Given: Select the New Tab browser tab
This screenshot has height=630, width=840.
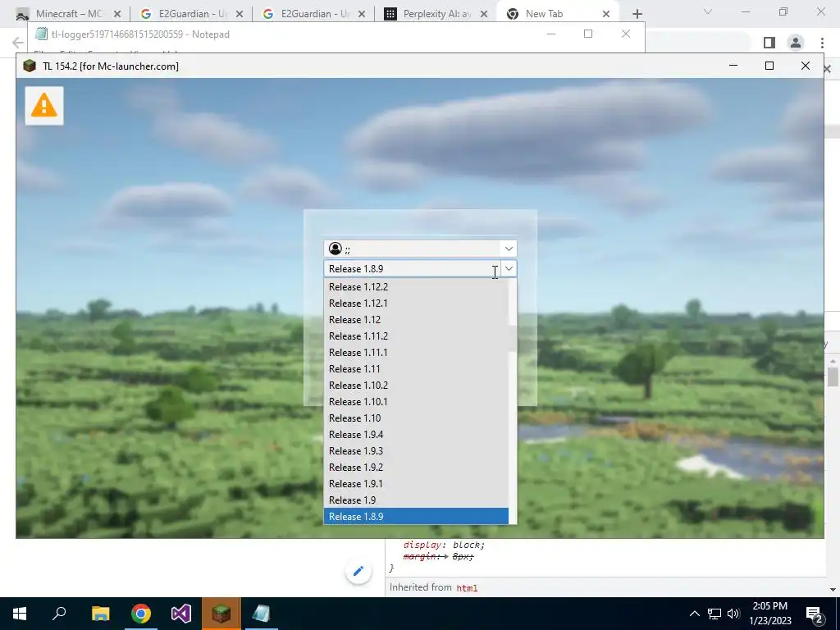Looking at the screenshot, I should click(x=557, y=14).
